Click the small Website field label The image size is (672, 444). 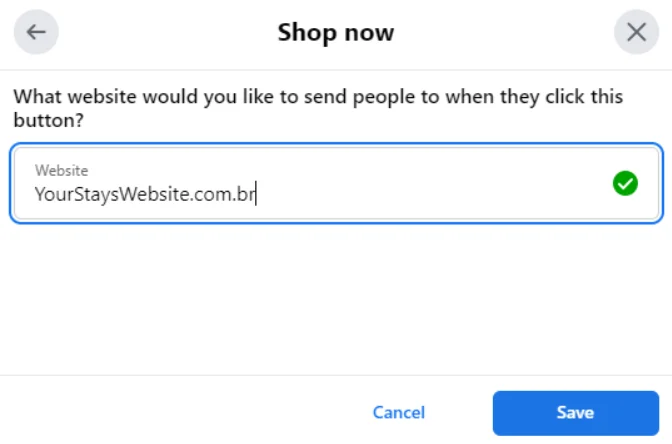(61, 171)
